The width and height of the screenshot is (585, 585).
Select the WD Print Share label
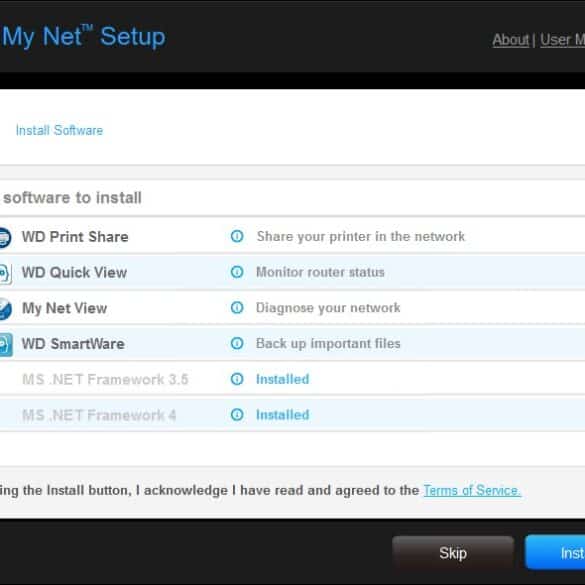75,237
